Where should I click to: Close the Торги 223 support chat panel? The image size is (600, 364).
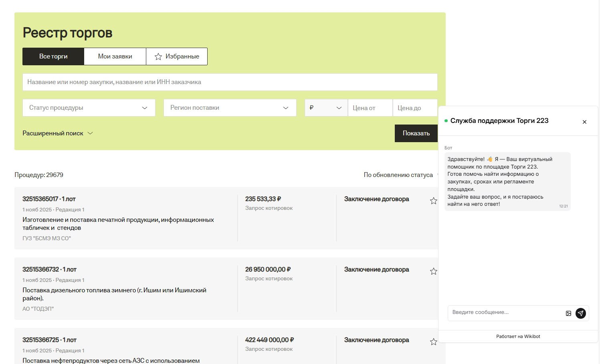(x=584, y=122)
